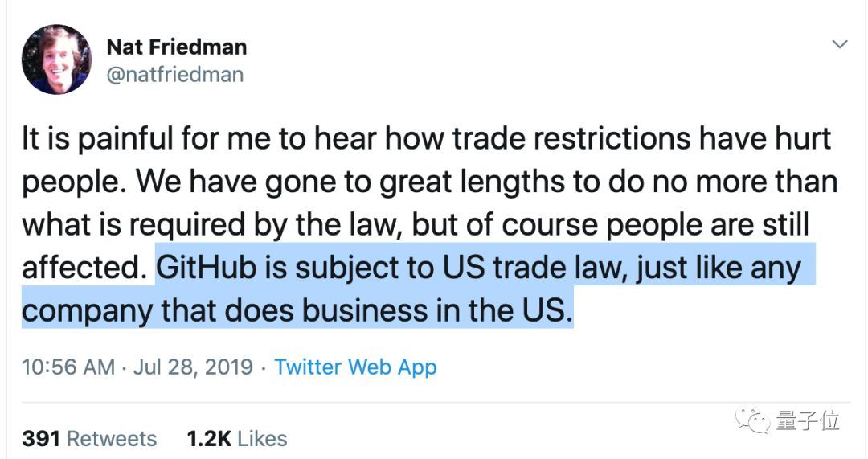
Task: Click the phrase 'We have gone' in tweet
Action: [197, 182]
